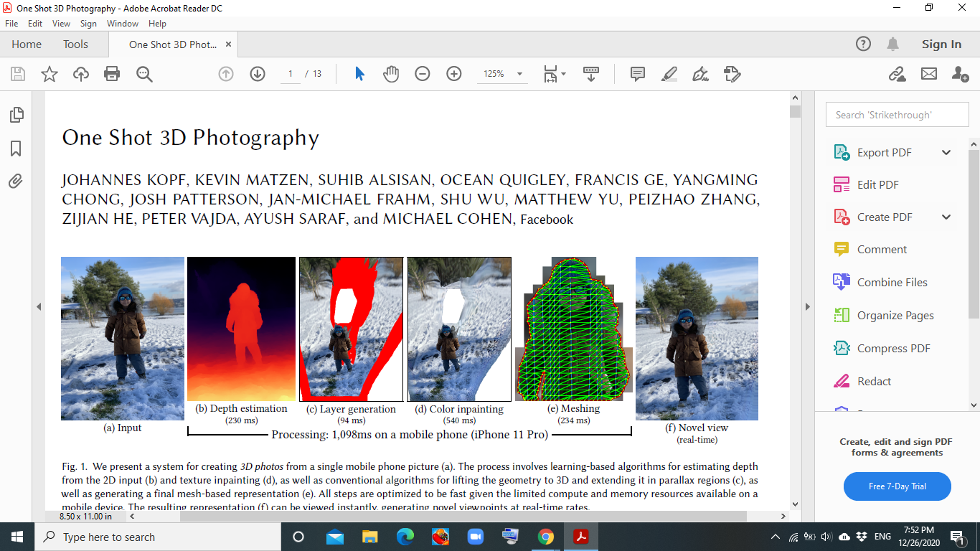Viewport: 980px width, 551px height.
Task: Open Chrome from the taskbar
Action: tap(546, 537)
